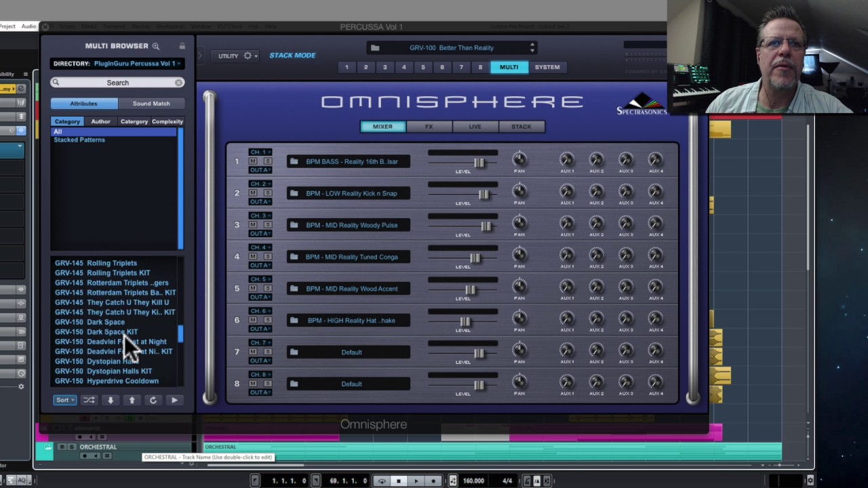Click the magnifier icon beside Multi Browser title
This screenshot has height=488, width=868.
click(x=156, y=46)
